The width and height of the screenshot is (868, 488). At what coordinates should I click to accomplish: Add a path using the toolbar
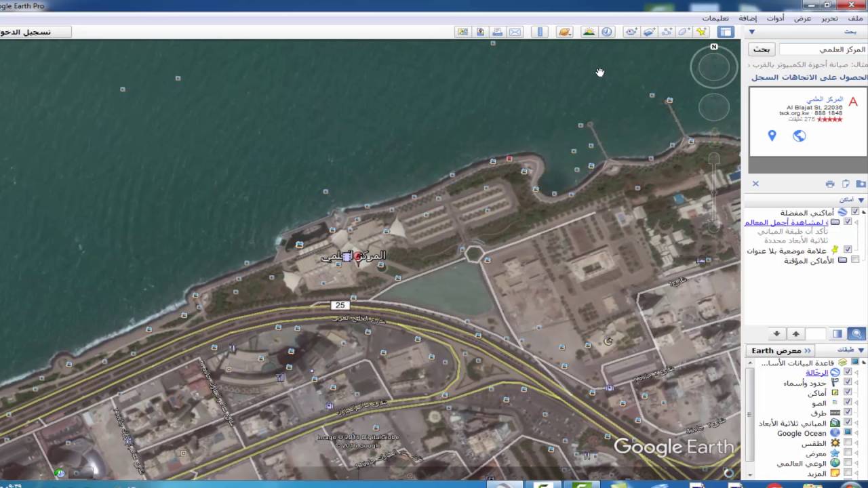tap(667, 32)
